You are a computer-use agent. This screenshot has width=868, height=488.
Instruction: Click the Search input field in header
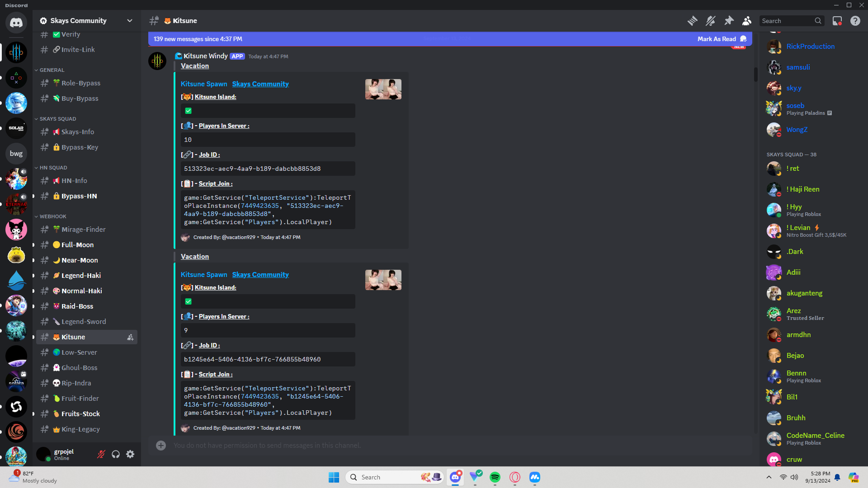[x=792, y=21]
